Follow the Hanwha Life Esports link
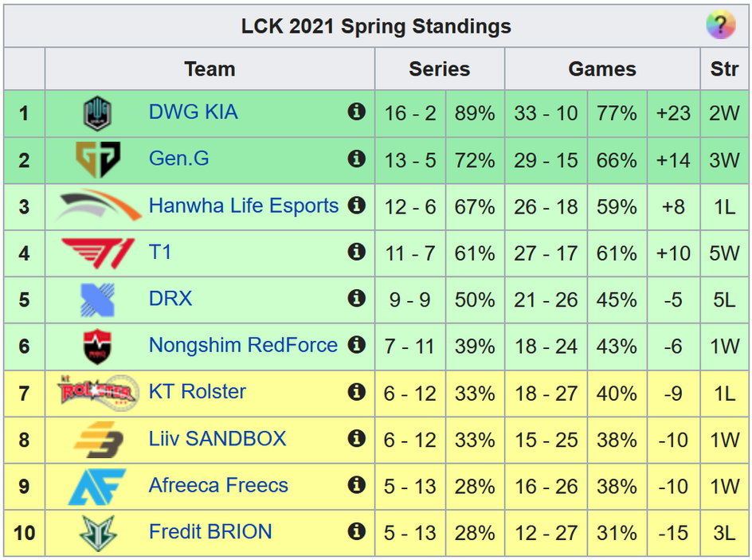The width and height of the screenshot is (752, 560). [x=244, y=206]
